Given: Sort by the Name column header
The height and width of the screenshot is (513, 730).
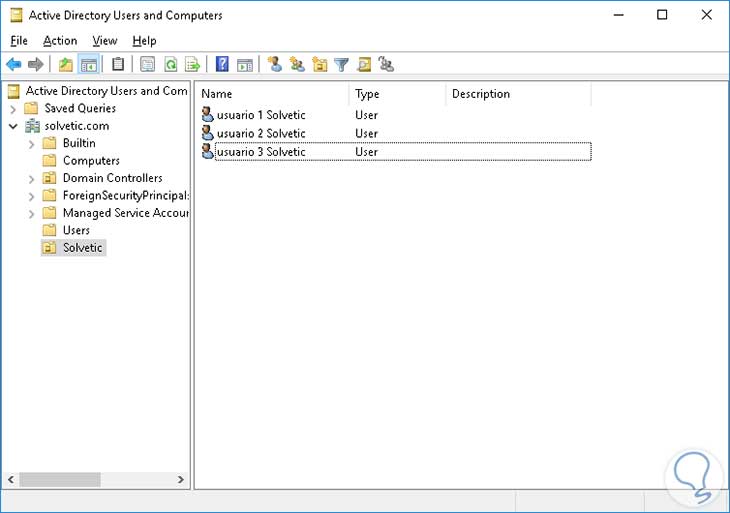Looking at the screenshot, I should coord(271,94).
